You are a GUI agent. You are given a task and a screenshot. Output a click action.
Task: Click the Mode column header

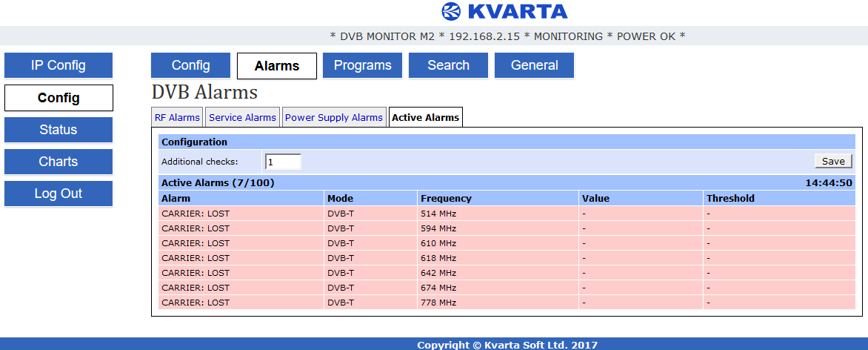[x=371, y=199]
